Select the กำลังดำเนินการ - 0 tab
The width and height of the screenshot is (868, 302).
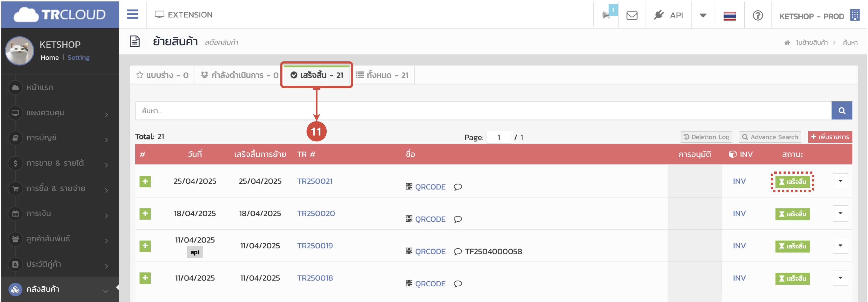click(x=239, y=75)
